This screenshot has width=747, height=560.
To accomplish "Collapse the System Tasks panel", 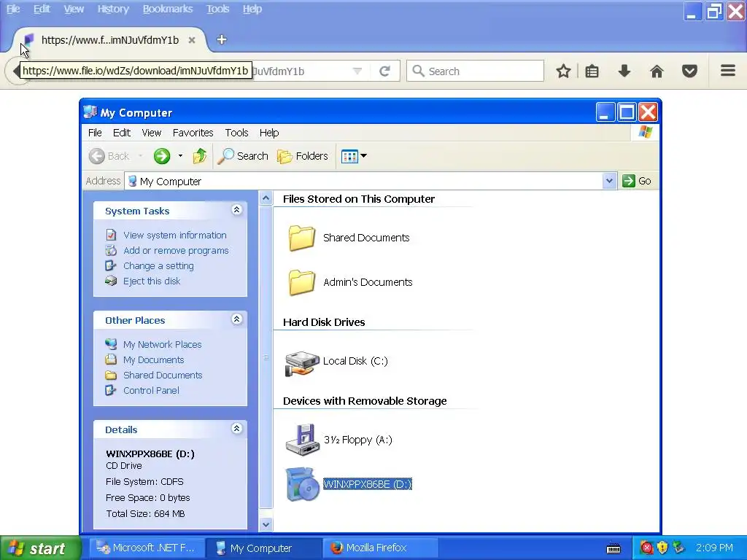I will coord(236,210).
